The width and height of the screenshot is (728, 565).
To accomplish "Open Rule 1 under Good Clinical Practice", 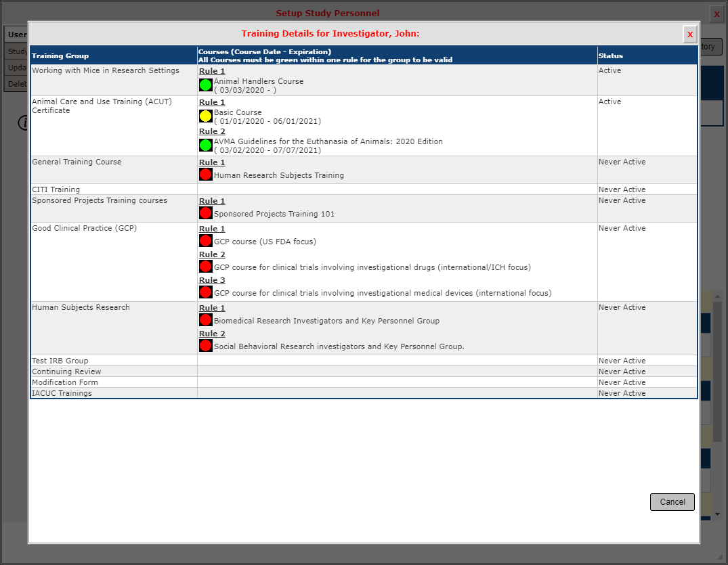I will click(212, 229).
